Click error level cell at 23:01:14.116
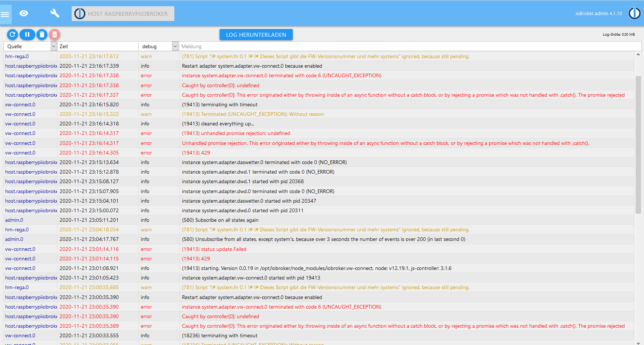This screenshot has height=345, width=644. [146, 249]
